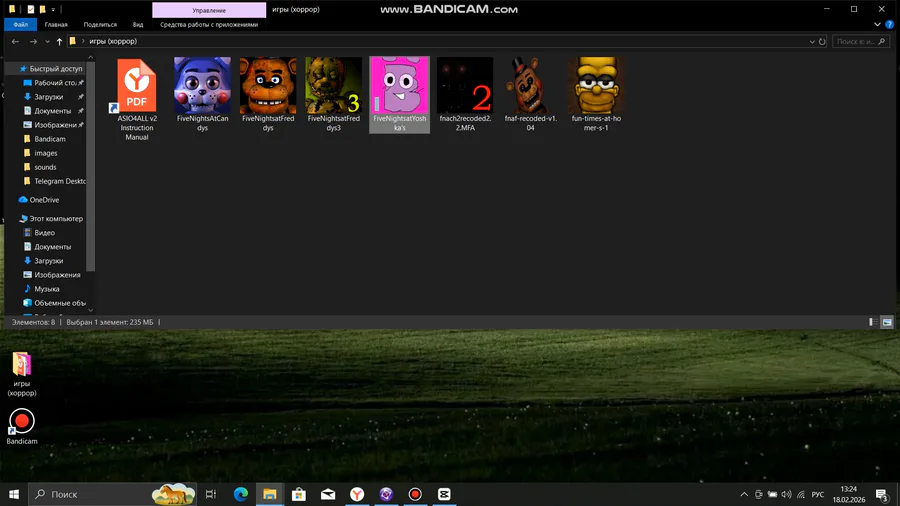Open Yandex Browser from the taskbar
Screen dimensions: 900x506
pyautogui.click(x=357, y=494)
